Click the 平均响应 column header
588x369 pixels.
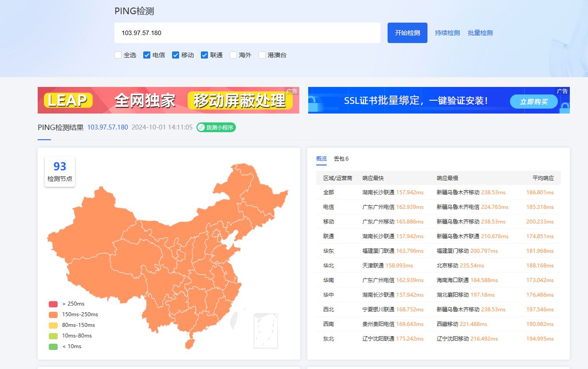[543, 178]
